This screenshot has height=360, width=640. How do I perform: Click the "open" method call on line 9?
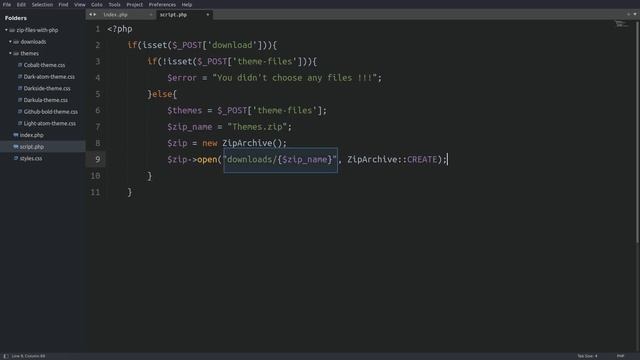pos(207,160)
